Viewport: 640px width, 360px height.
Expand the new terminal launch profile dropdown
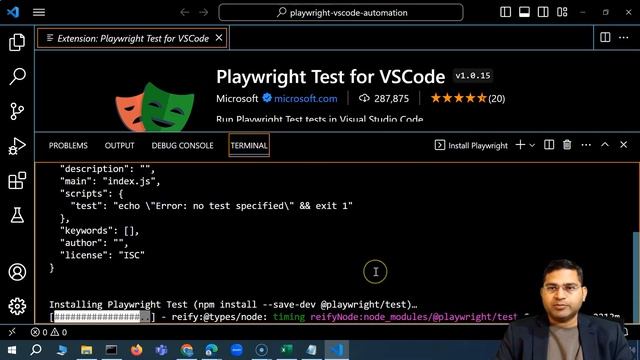532,145
